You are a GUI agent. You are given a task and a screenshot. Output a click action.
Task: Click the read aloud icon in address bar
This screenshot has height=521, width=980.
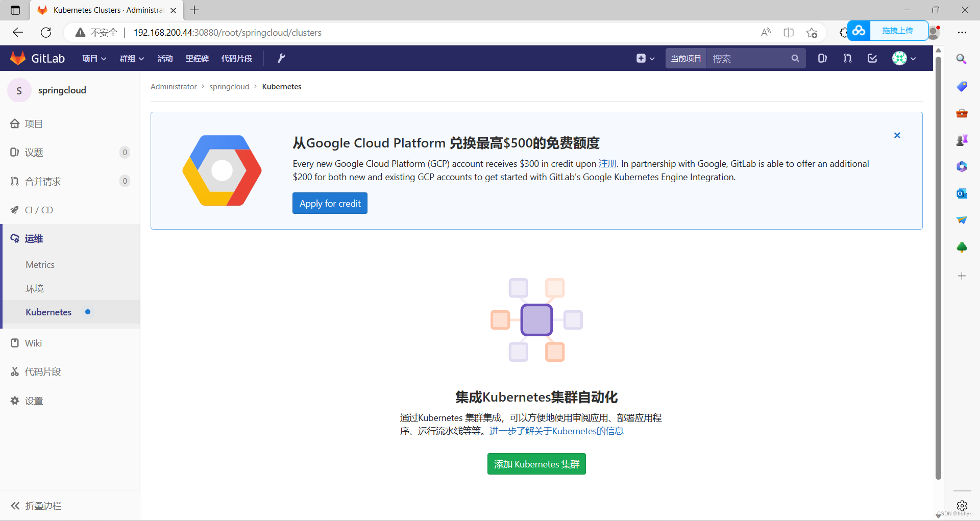[766, 33]
